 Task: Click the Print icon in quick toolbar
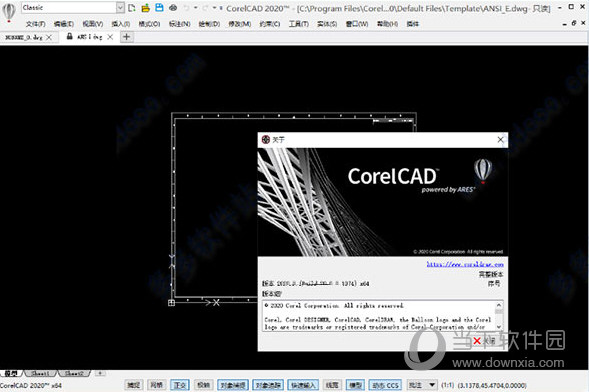click(173, 8)
